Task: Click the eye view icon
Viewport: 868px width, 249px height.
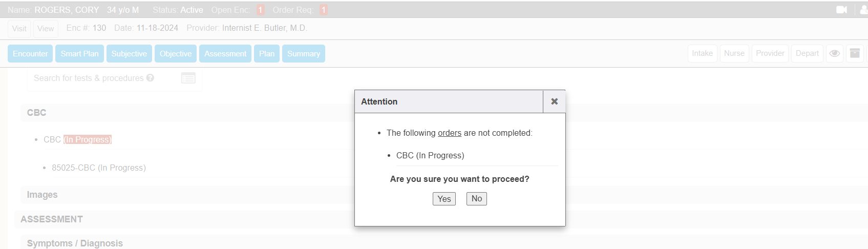Action: pos(834,53)
